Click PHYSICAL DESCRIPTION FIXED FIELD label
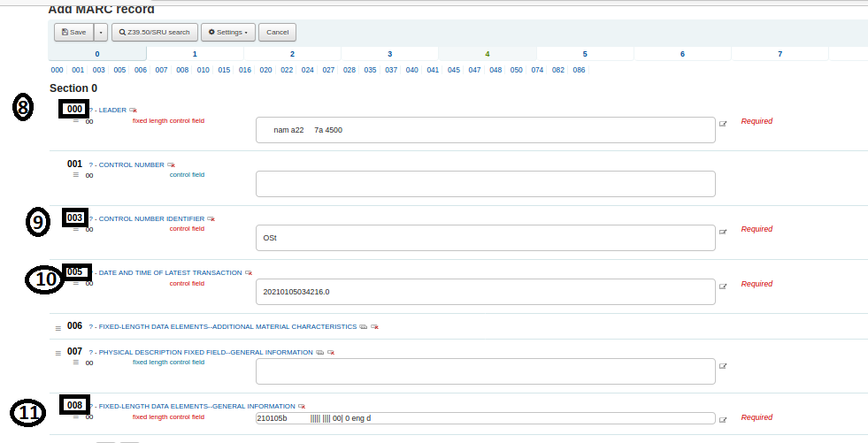Viewport: 868px width, 443px height. (205, 352)
